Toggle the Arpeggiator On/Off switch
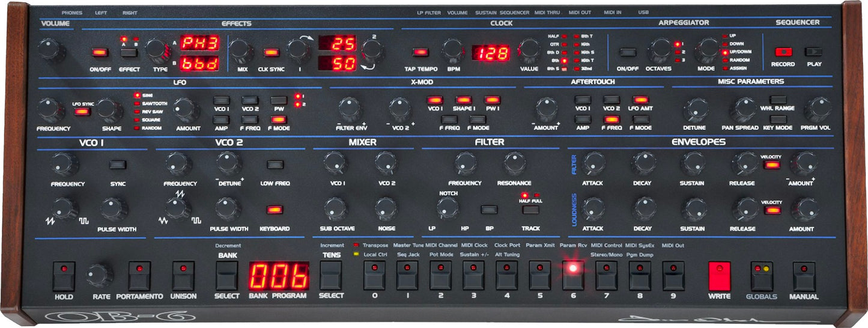This screenshot has width=868, height=328. coord(628,52)
